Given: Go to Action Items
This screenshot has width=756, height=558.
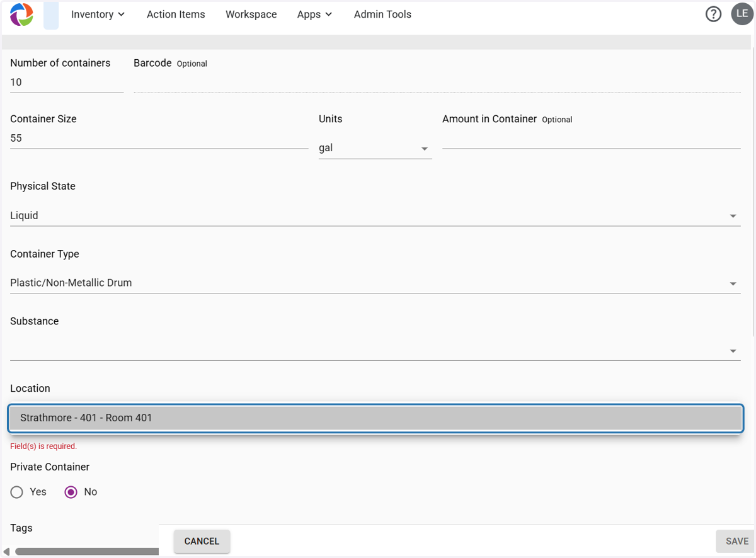Looking at the screenshot, I should click(x=176, y=14).
